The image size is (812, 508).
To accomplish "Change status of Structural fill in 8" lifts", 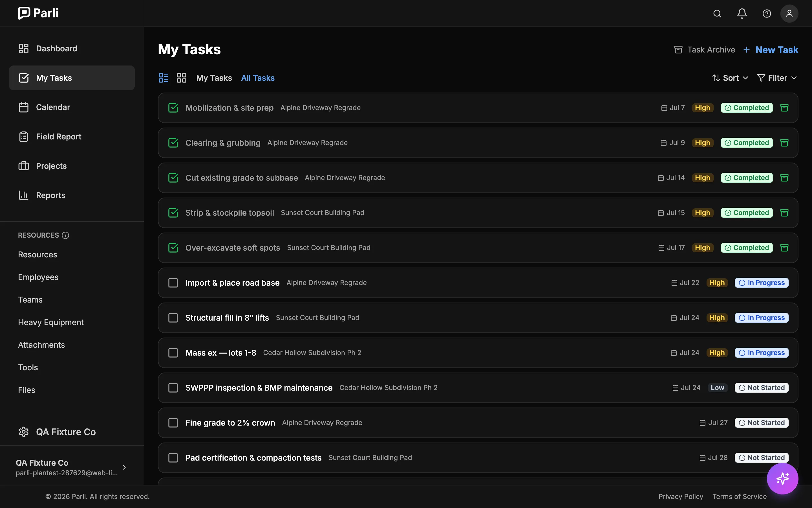I will (762, 318).
